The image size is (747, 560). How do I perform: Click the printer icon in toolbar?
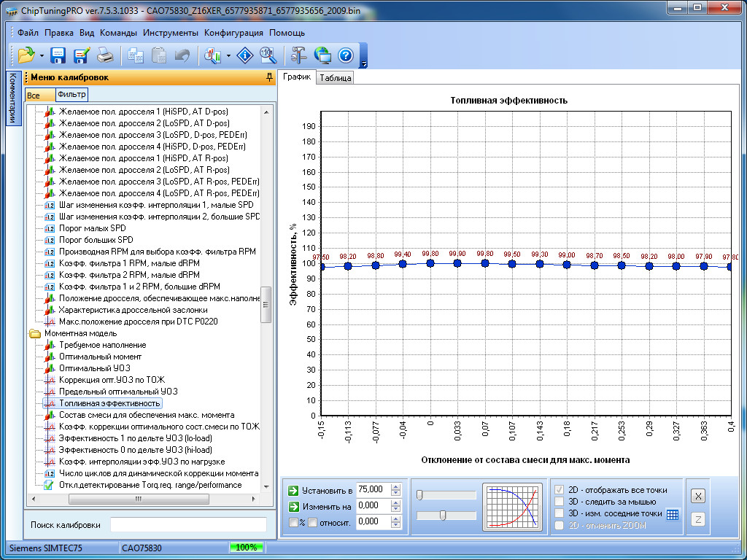click(105, 55)
